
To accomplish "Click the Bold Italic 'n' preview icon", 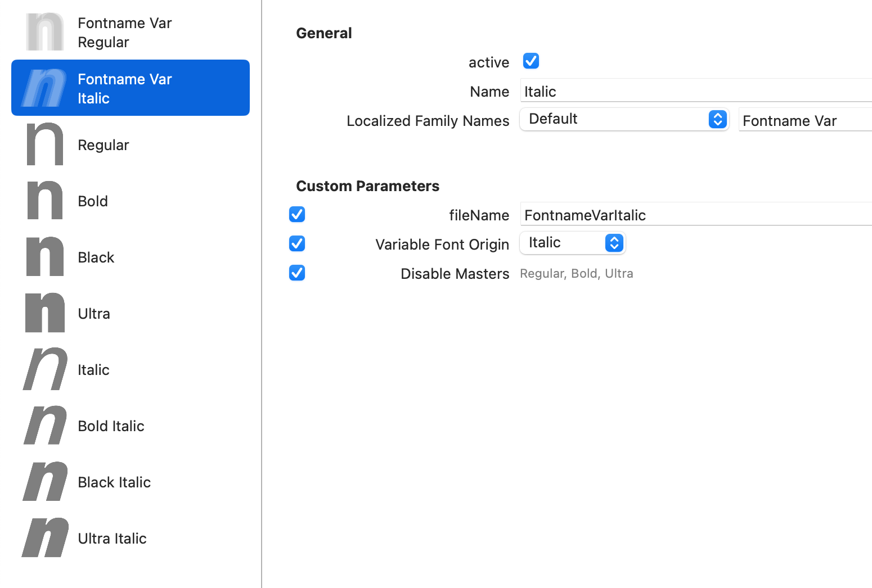I will (x=45, y=425).
